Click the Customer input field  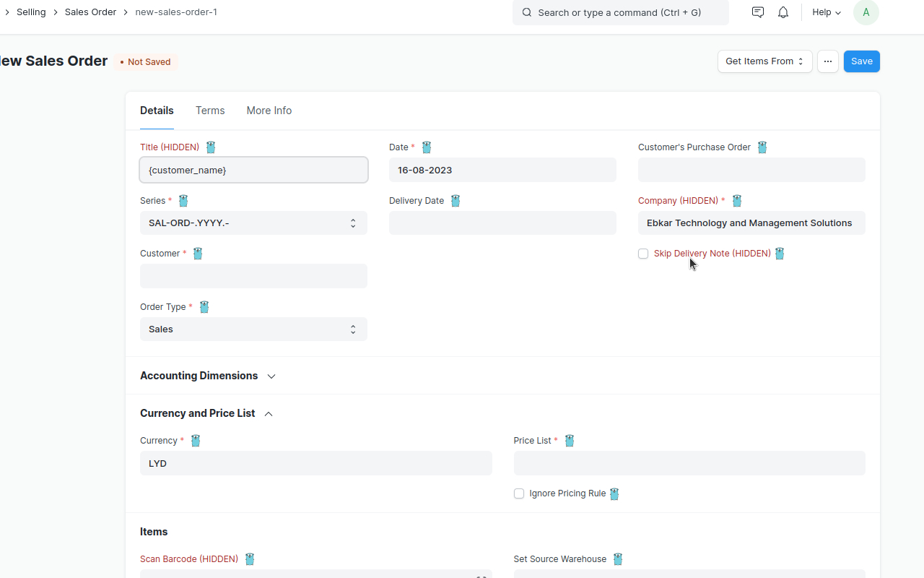coord(253,276)
